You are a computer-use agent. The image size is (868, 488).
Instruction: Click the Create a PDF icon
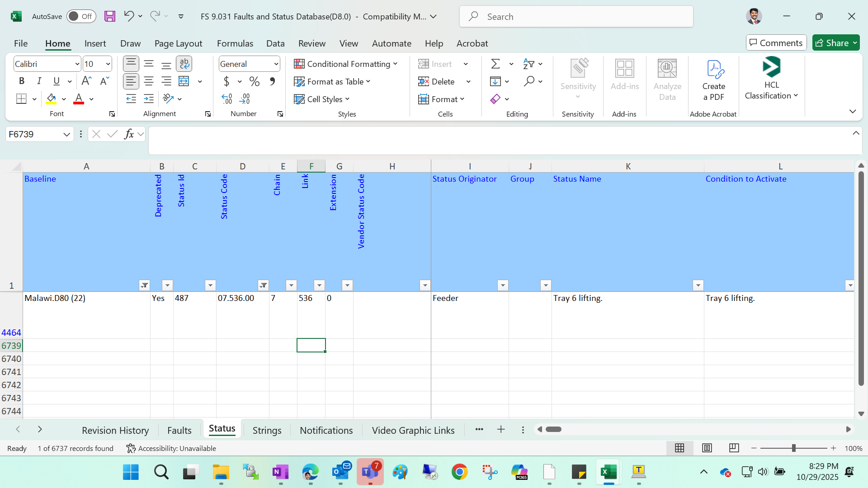714,80
